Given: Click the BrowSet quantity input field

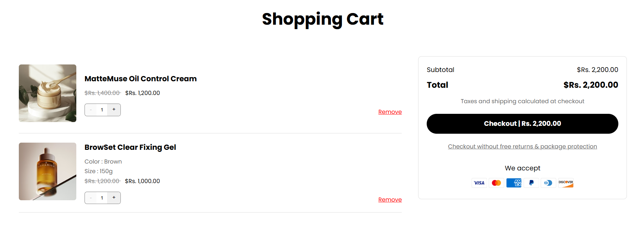Looking at the screenshot, I should click(102, 198).
